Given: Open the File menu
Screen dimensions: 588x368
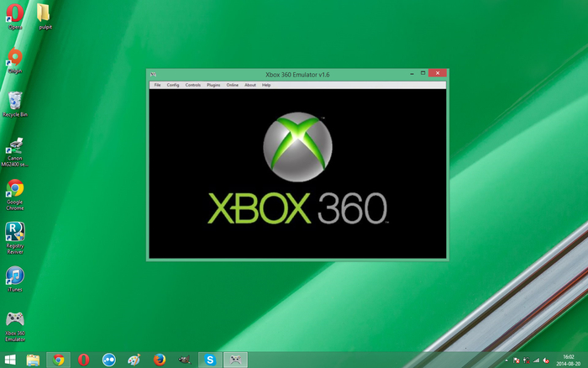Looking at the screenshot, I should 157,85.
